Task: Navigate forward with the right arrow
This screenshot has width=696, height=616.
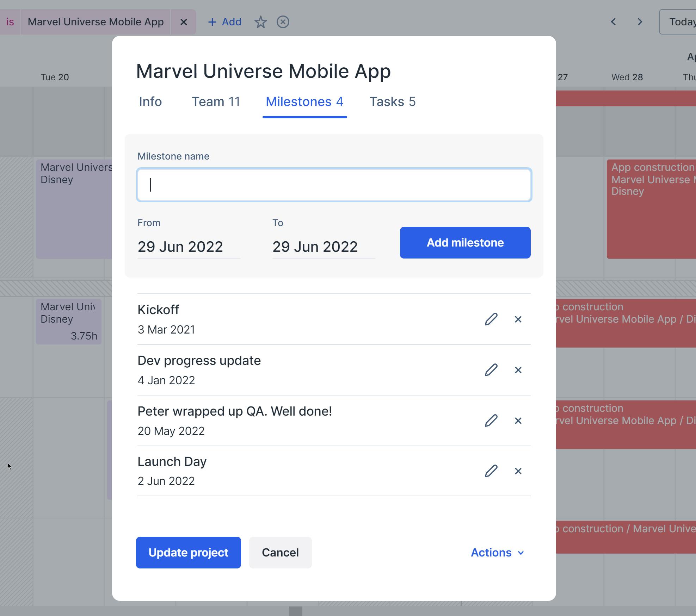Action: [640, 22]
